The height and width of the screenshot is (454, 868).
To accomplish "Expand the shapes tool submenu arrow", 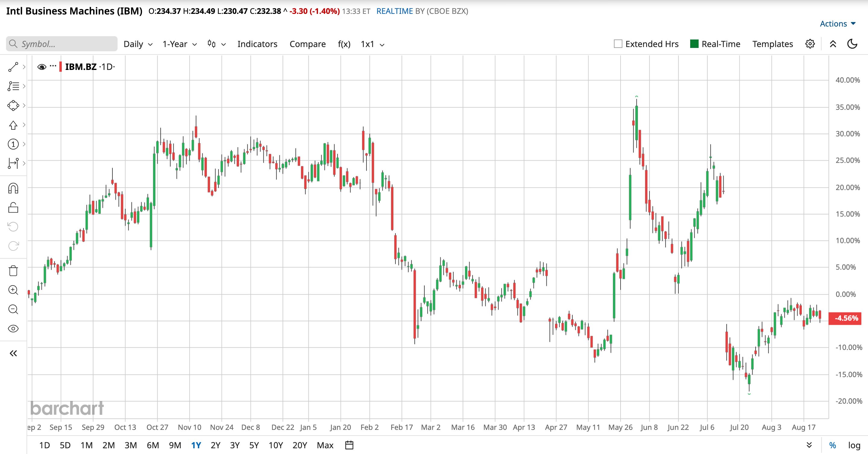I will pos(24,106).
